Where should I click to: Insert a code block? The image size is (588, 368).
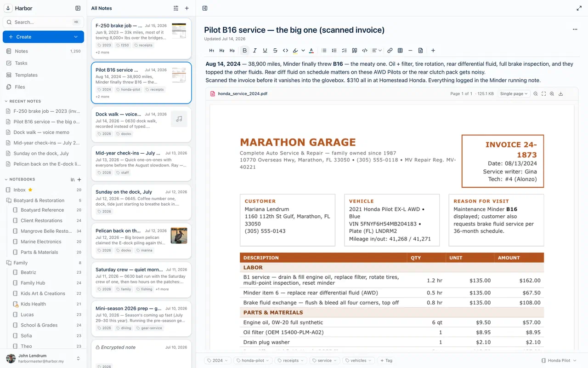click(365, 51)
